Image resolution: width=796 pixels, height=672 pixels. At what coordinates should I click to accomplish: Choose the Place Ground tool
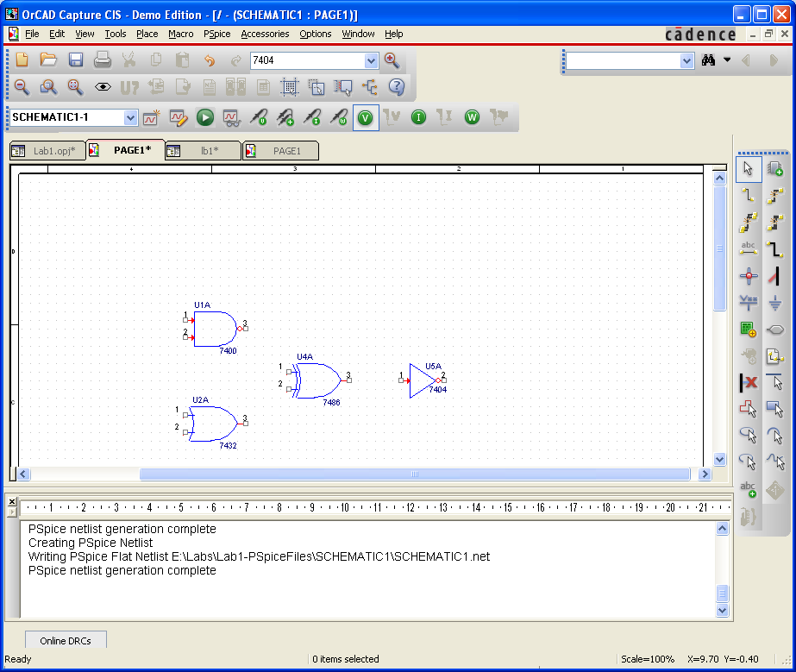(x=775, y=304)
